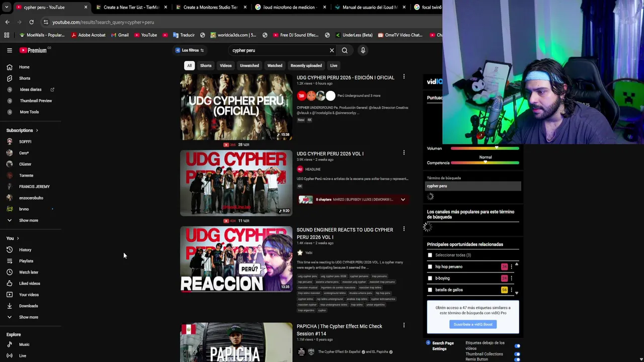Open Liked videos in the sidebar

click(31, 284)
